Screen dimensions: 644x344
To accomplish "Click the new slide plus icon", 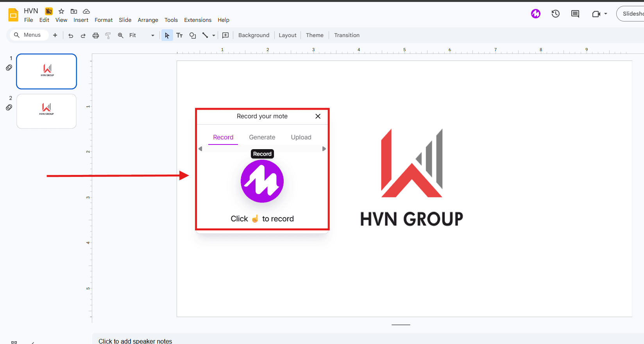I will 55,35.
